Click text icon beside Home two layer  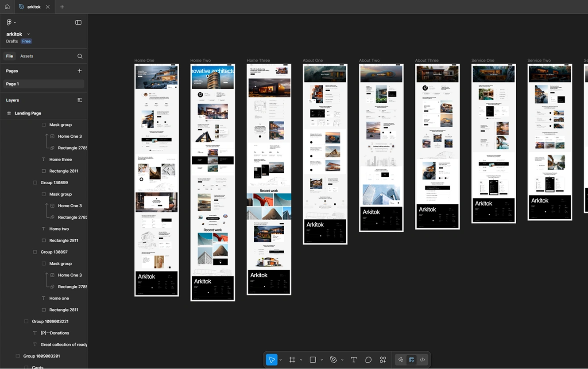click(x=43, y=229)
